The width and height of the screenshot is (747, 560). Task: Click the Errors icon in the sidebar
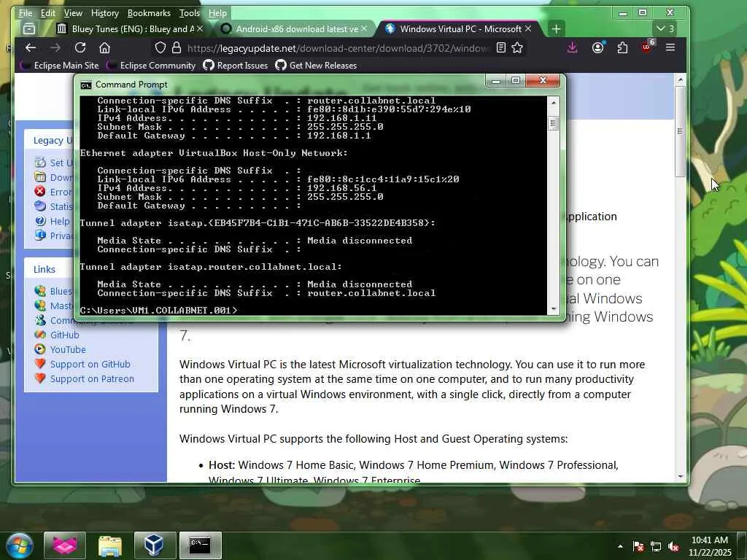coord(41,192)
